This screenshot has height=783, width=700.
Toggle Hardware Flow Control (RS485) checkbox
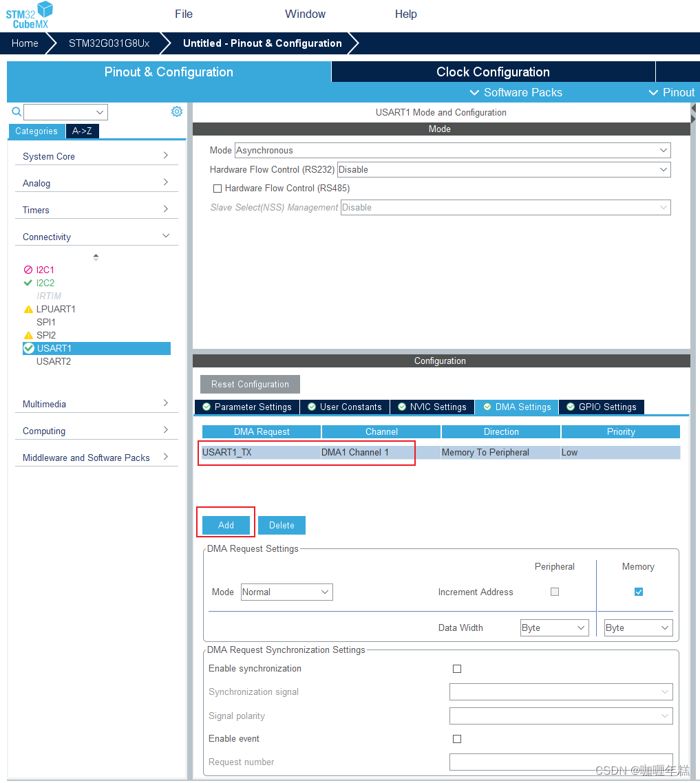pos(218,189)
